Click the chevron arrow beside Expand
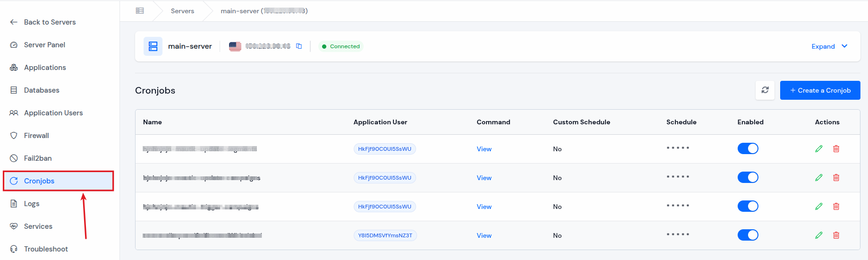Image resolution: width=868 pixels, height=260 pixels. click(x=844, y=46)
